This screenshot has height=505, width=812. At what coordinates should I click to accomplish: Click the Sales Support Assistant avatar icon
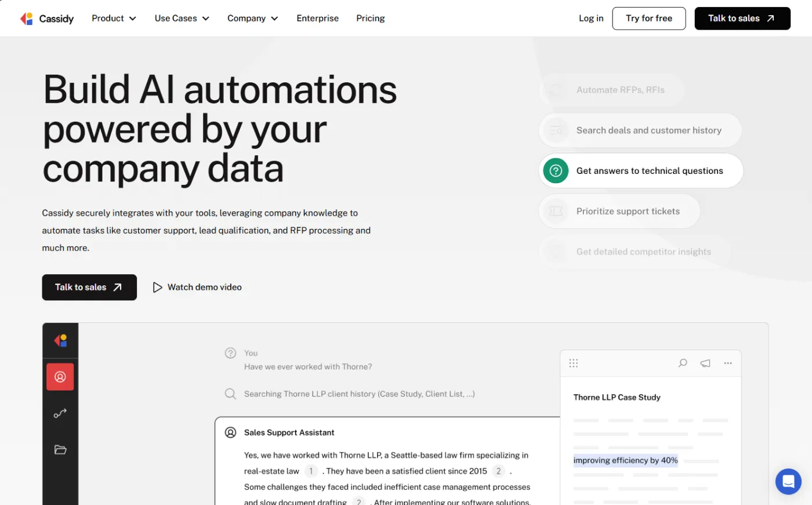[230, 432]
